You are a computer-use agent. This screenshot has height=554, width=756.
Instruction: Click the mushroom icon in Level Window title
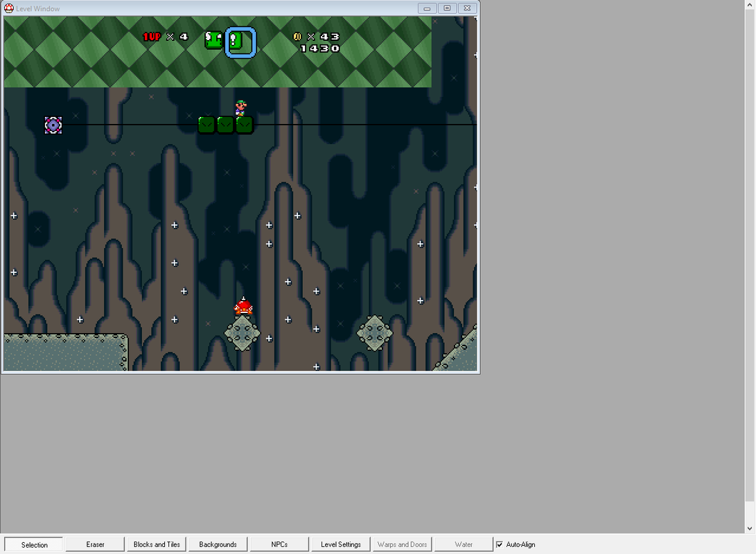pos(9,8)
